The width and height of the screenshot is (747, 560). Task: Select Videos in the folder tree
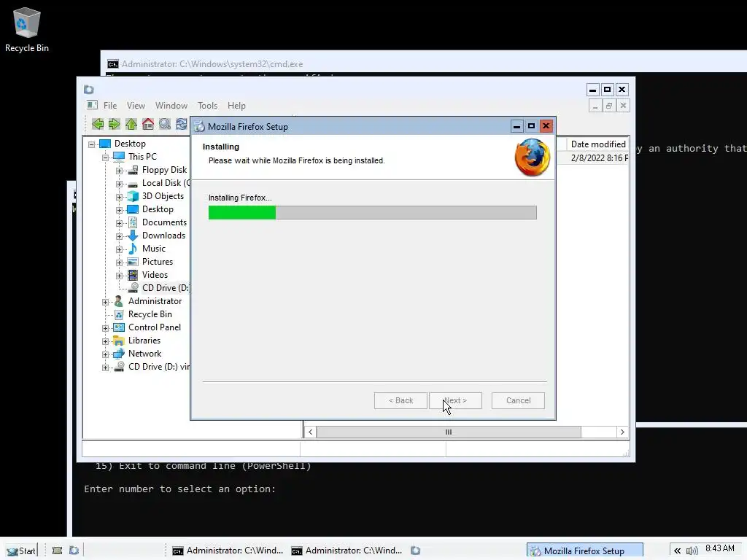(155, 275)
